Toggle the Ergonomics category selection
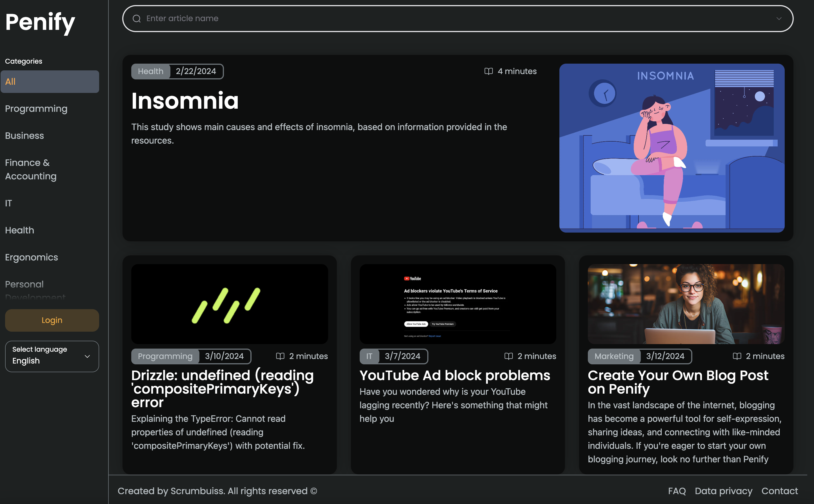The width and height of the screenshot is (814, 504). click(31, 257)
